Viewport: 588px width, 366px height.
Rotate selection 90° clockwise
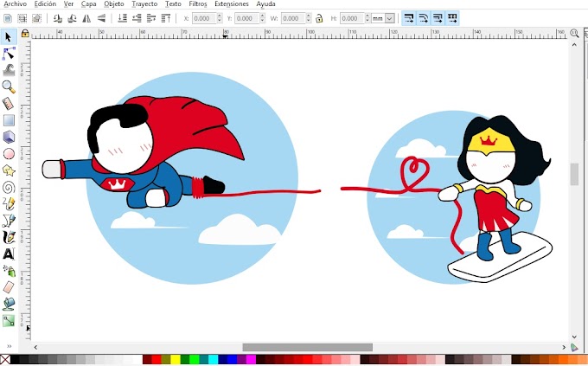72,18
